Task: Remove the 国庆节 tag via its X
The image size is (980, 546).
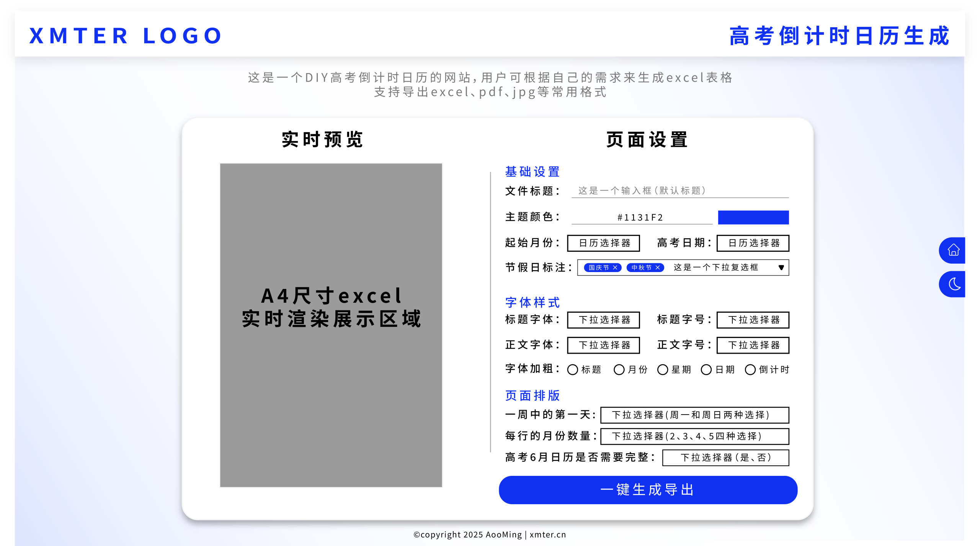Action: coord(615,267)
